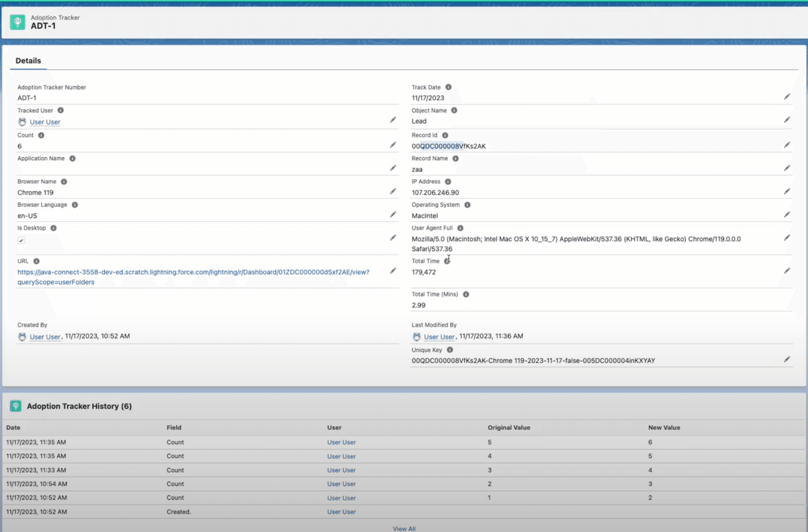Show info tooltip for Object Name
This screenshot has width=808, height=532.
click(x=454, y=111)
